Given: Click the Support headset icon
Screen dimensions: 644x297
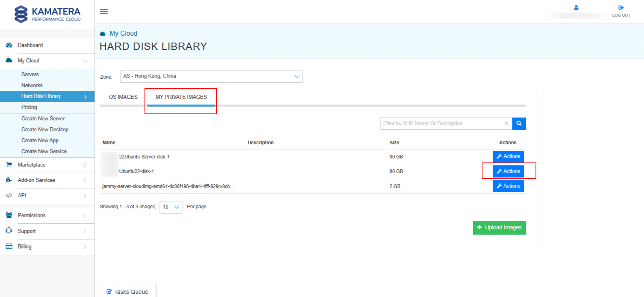Looking at the screenshot, I should tap(9, 231).
